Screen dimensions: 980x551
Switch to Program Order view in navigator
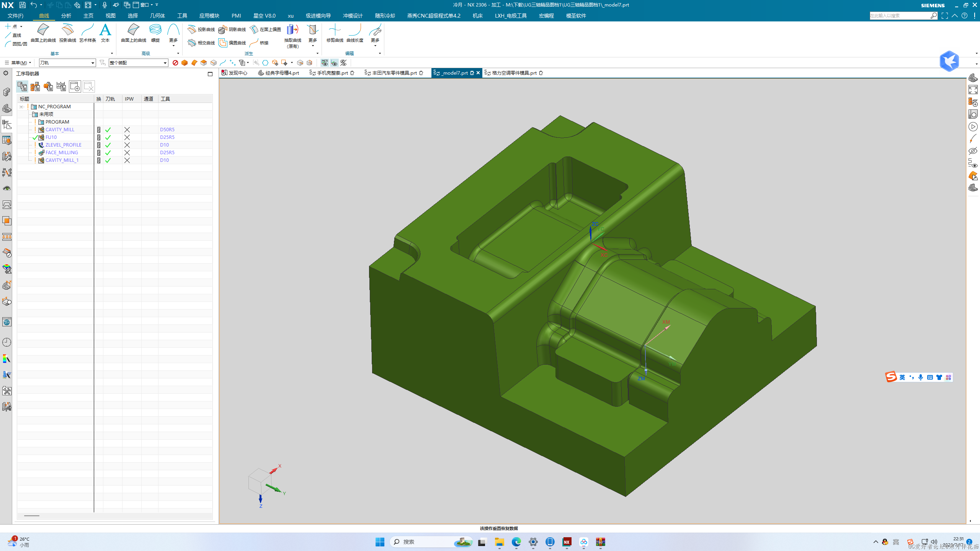point(22,86)
